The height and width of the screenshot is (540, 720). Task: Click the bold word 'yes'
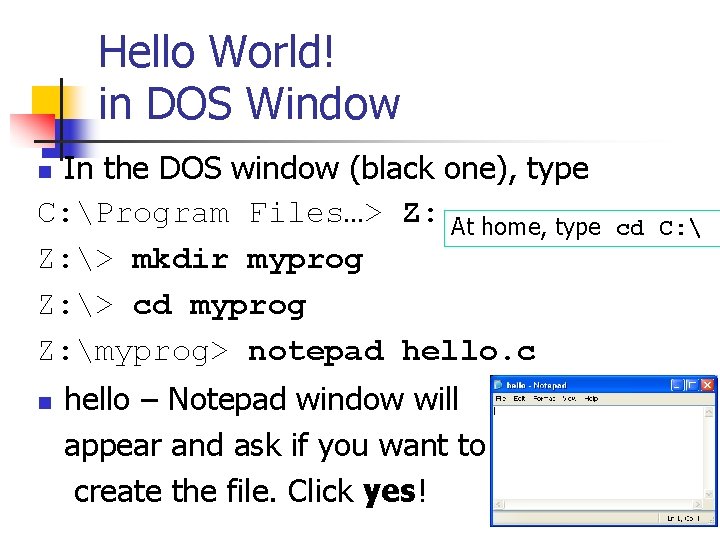(x=389, y=492)
